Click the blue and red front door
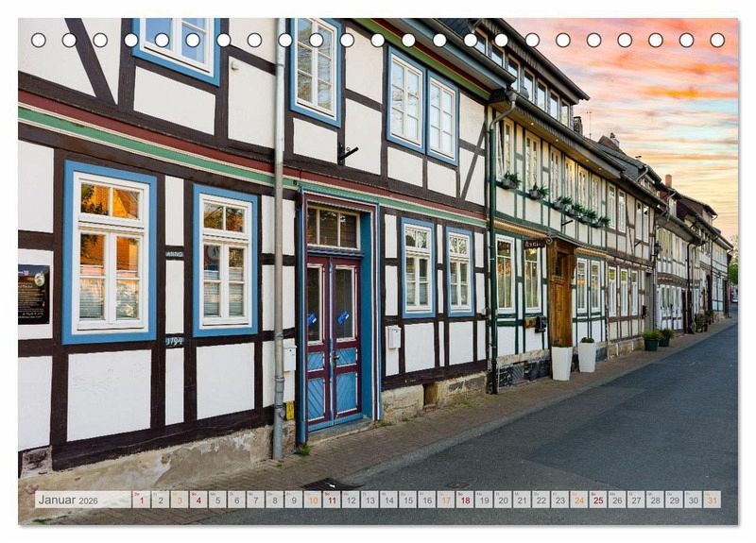The width and height of the screenshot is (756, 543). (332, 340)
